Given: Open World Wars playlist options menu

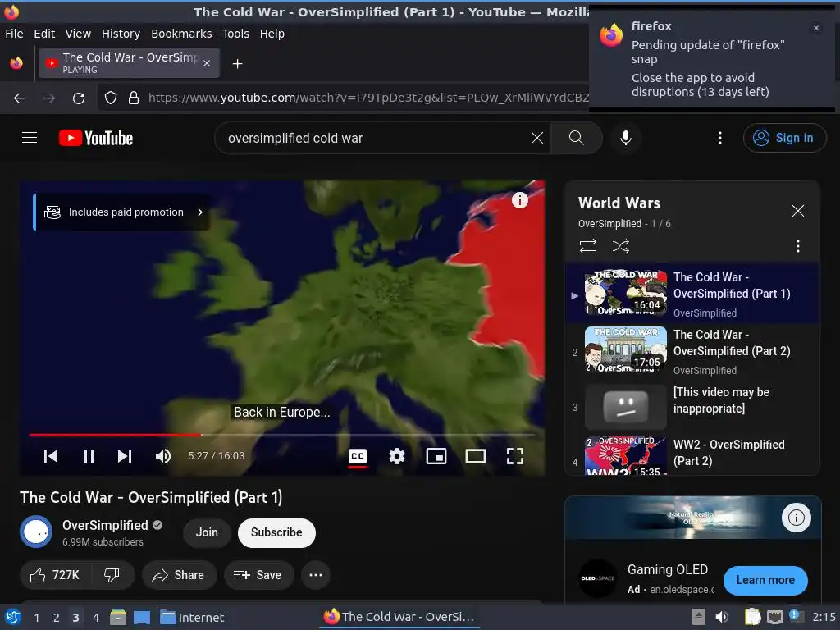Looking at the screenshot, I should tap(798, 246).
